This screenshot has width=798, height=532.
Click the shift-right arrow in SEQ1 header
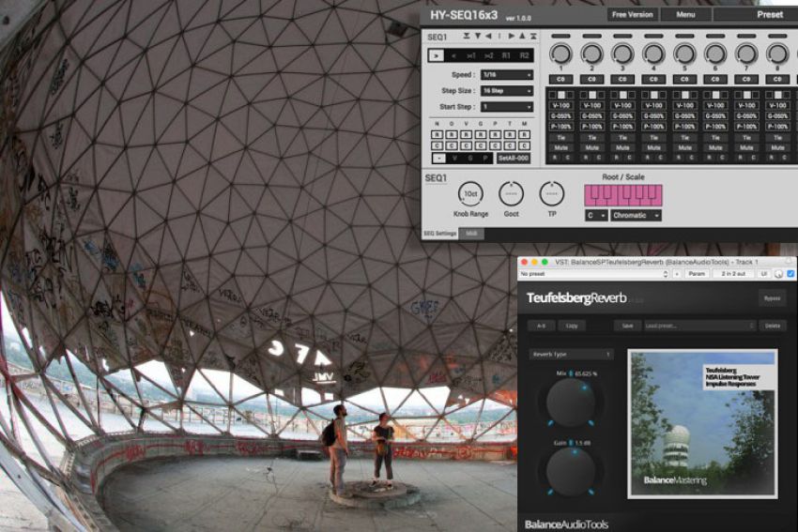[512, 36]
